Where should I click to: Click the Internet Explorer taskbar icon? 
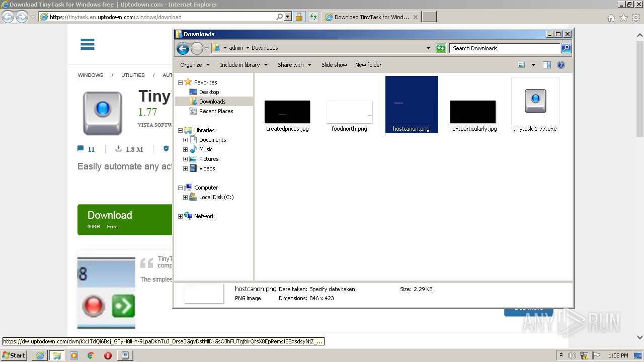40,355
